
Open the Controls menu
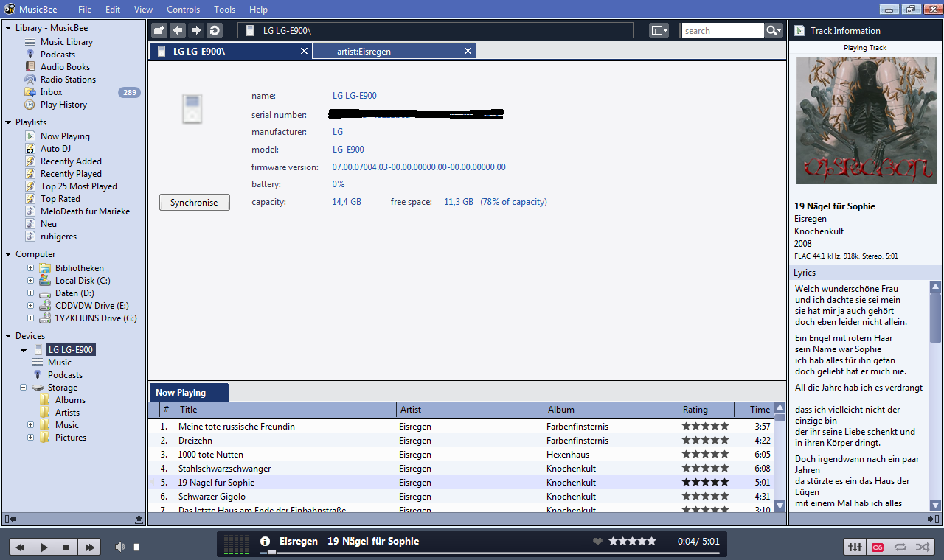click(x=184, y=10)
